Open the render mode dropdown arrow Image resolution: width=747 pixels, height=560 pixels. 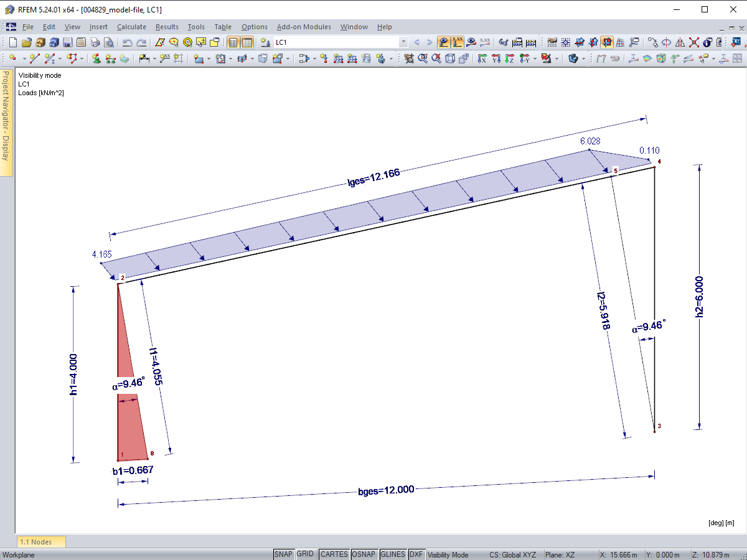pyautogui.click(x=583, y=58)
